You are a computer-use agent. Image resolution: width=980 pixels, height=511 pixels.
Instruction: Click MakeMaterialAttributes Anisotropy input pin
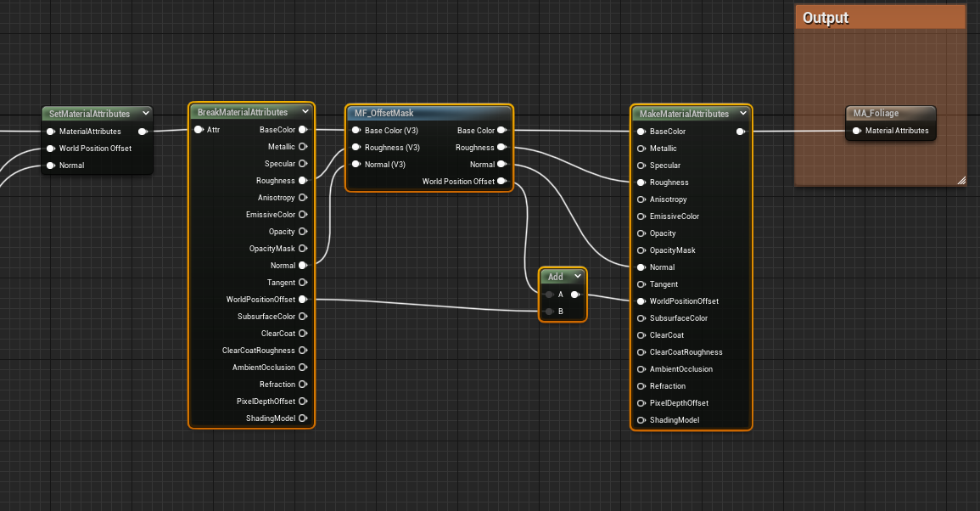click(641, 199)
